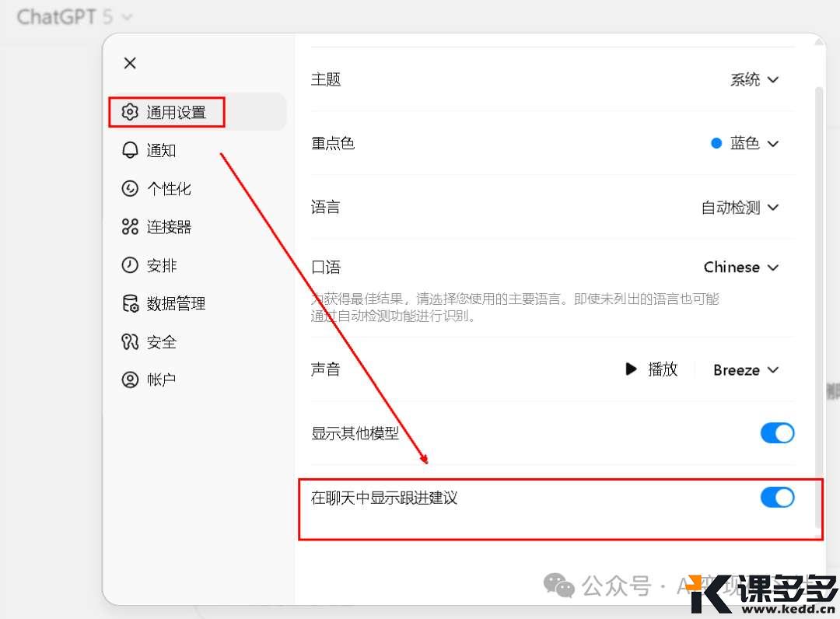Click the 帐户 account profile icon
Viewport: 840px width, 619px height.
click(x=130, y=380)
